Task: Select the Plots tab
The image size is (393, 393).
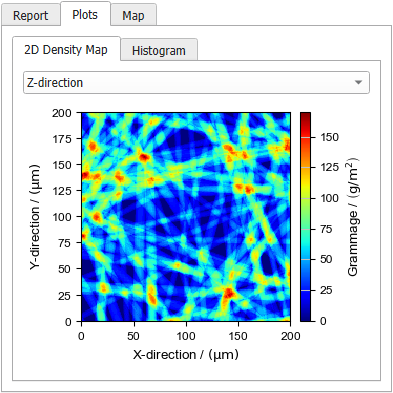Action: [x=85, y=14]
